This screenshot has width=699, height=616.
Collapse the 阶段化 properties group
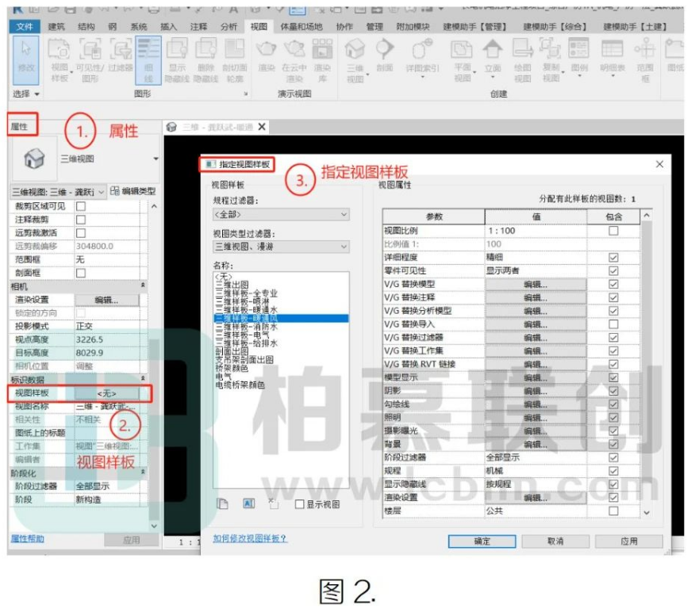point(143,473)
